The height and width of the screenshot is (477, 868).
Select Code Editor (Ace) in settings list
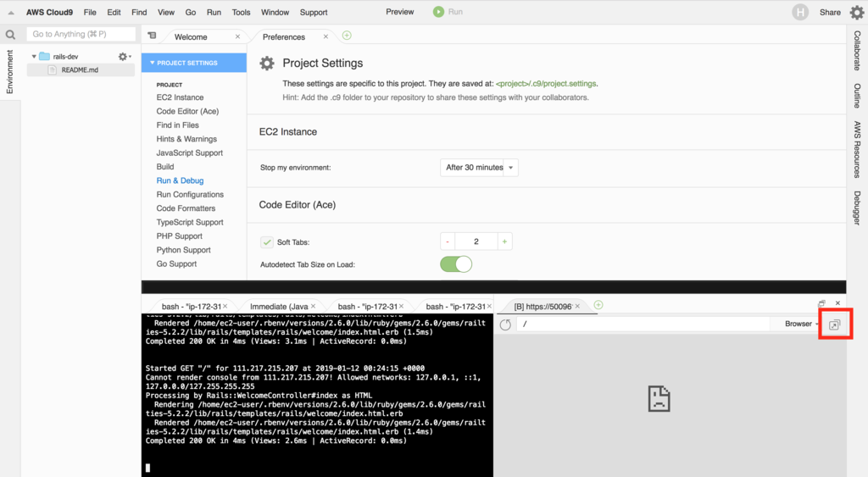pos(187,111)
